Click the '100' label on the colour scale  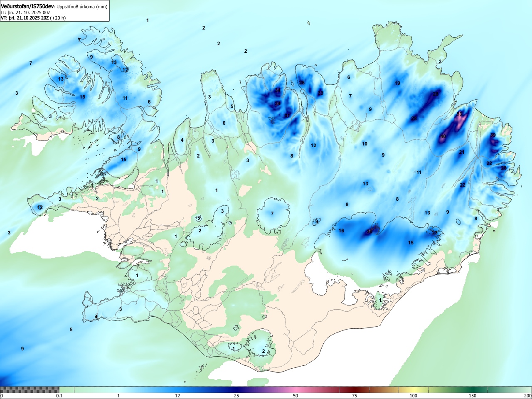click(x=413, y=396)
